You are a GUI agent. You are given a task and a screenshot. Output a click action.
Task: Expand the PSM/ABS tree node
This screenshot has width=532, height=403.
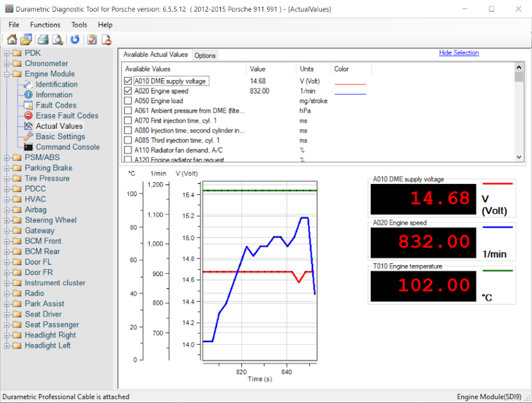pos(6,158)
